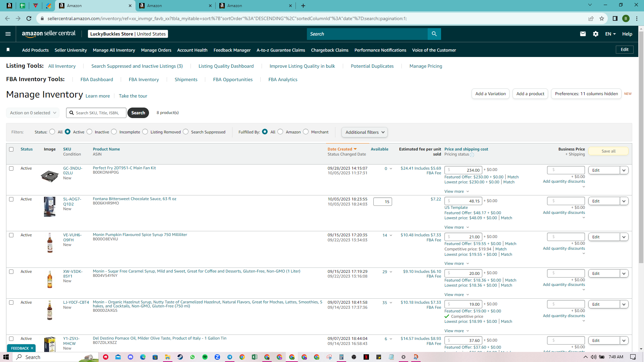Select Fulfilled By Amazon radio button
The width and height of the screenshot is (644, 362).
pos(280,132)
